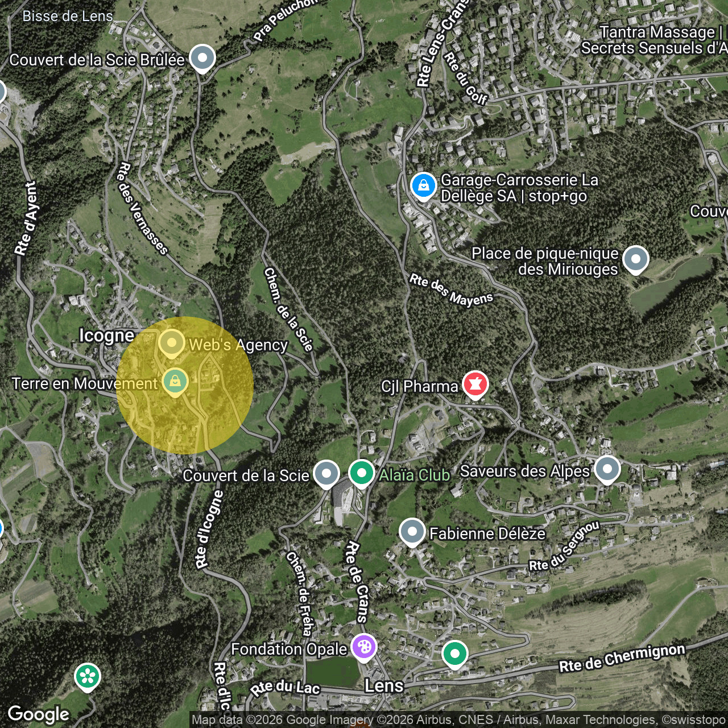The height and width of the screenshot is (728, 728).
Task: Open the Garage-Carrosserie La Dellège shopping pin
Action: coord(424,187)
